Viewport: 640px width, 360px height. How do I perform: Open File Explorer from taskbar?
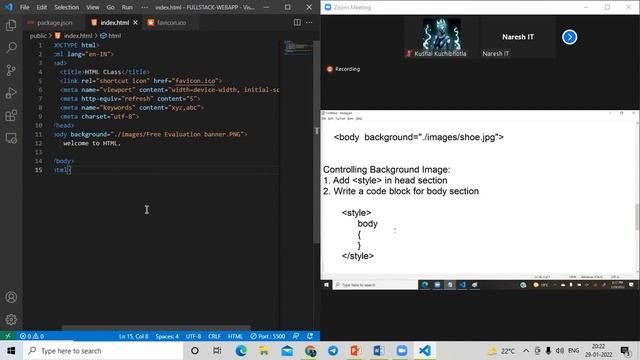(x=264, y=351)
